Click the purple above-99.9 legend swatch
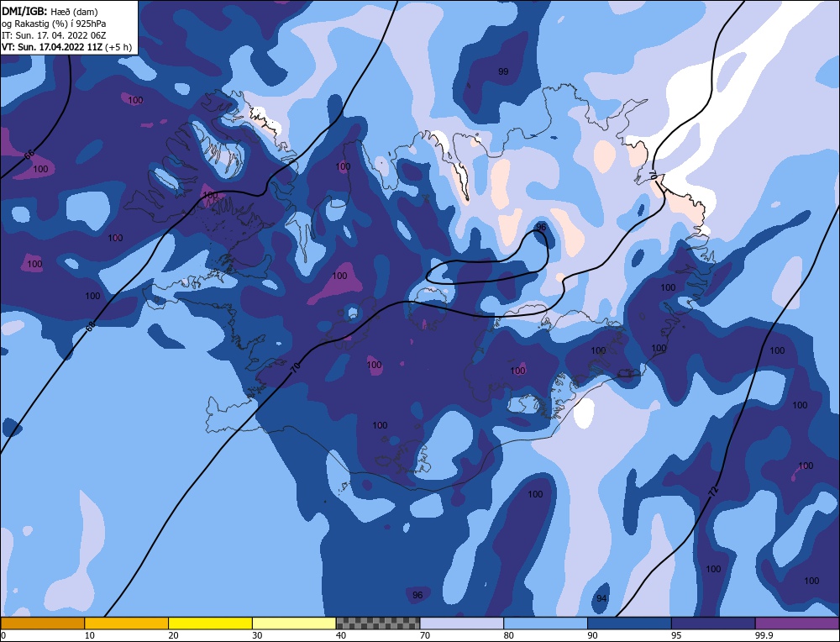Viewport: 840px width, 642px height. (x=797, y=623)
